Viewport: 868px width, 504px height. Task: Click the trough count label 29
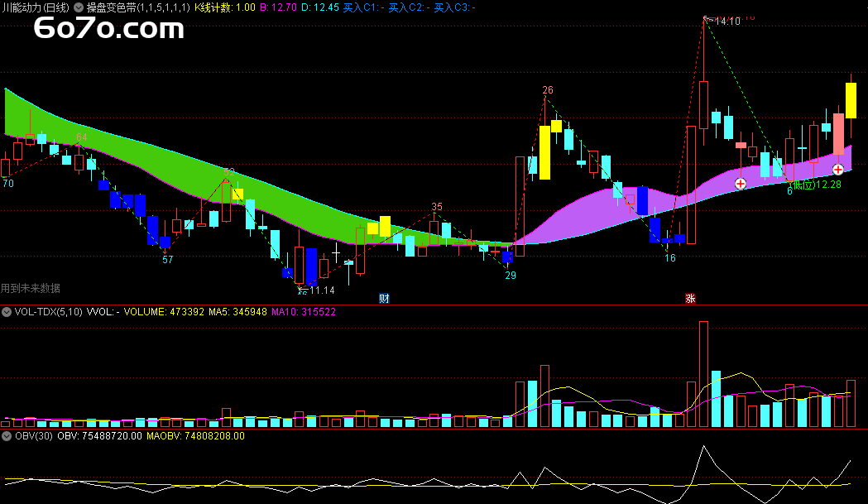[x=511, y=276]
